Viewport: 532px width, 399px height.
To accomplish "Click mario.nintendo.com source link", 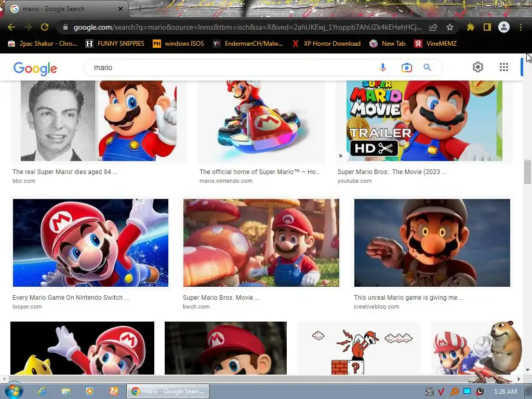I will [226, 181].
